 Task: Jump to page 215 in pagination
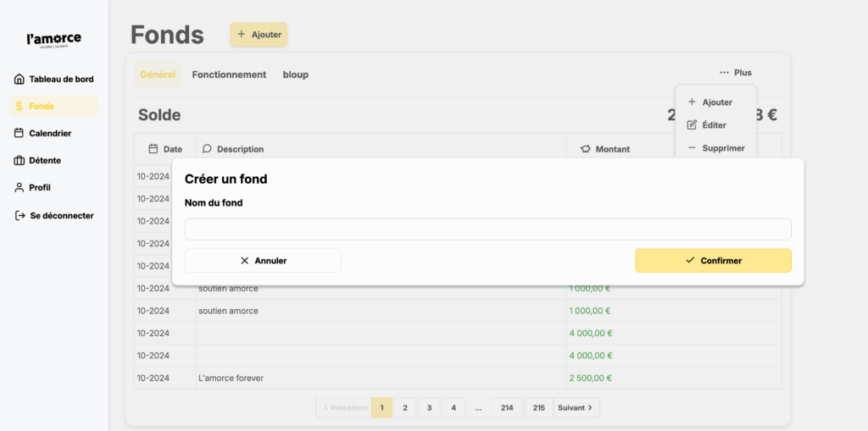pyautogui.click(x=538, y=408)
